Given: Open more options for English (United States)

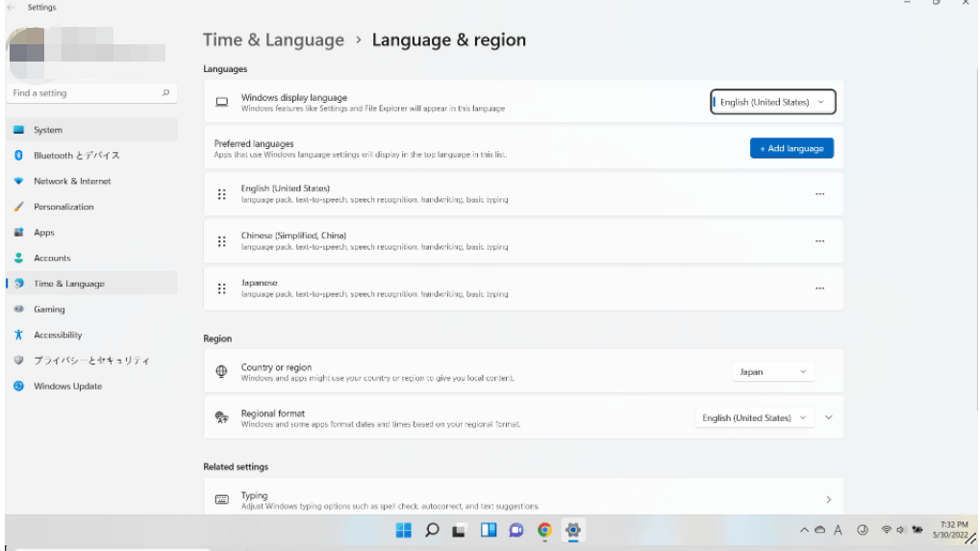Looking at the screenshot, I should [x=819, y=194].
